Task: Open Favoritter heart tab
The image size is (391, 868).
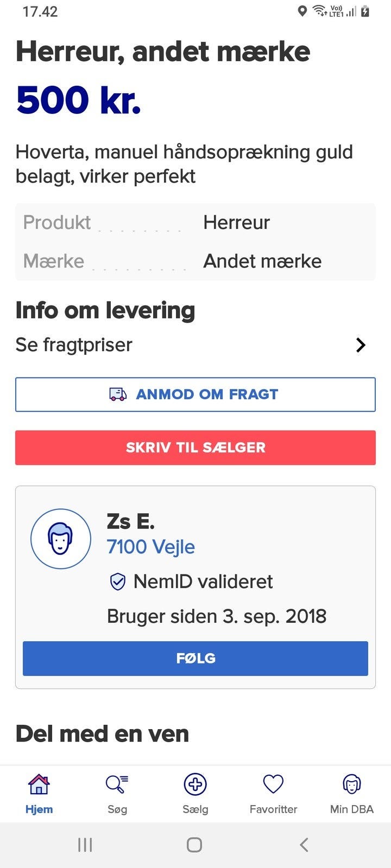Action: tap(273, 784)
